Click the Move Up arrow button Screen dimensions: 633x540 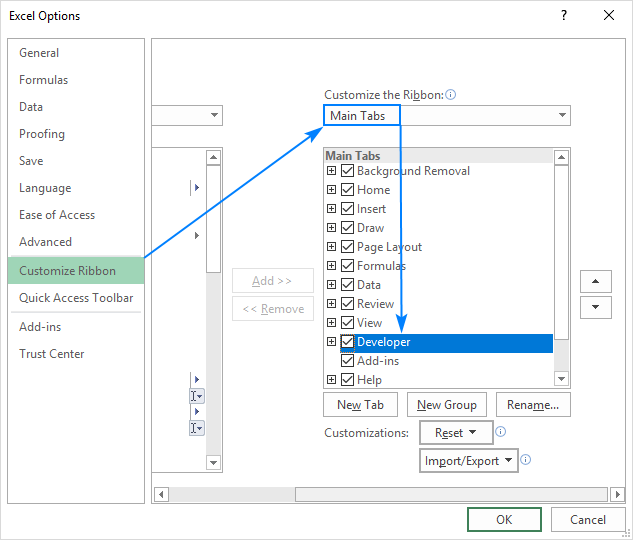click(x=596, y=282)
